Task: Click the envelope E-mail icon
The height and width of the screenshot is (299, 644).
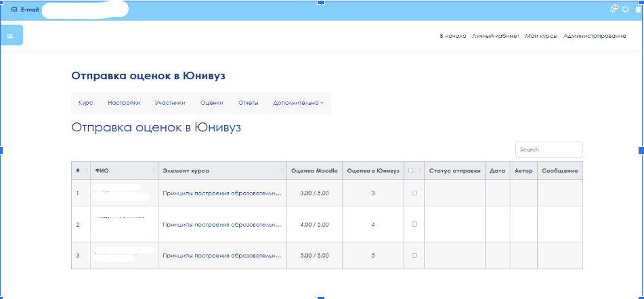Action: coord(14,9)
